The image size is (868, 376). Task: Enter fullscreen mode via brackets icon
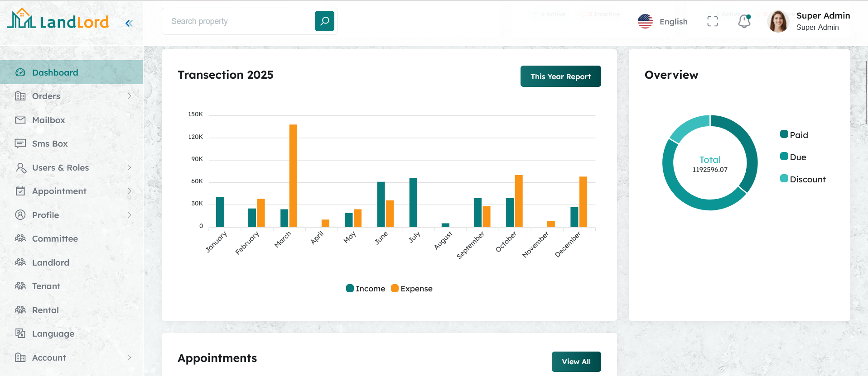coord(712,21)
